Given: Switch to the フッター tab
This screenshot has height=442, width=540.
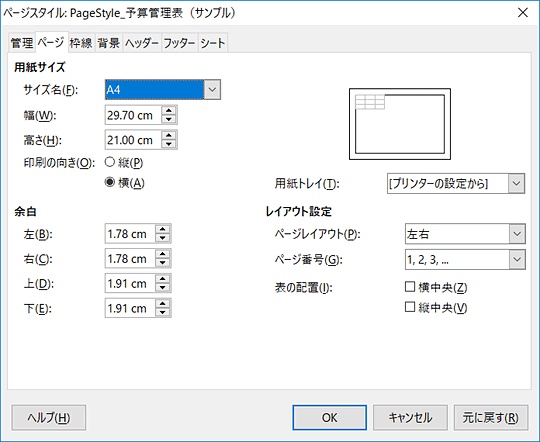Looking at the screenshot, I should coord(179,43).
